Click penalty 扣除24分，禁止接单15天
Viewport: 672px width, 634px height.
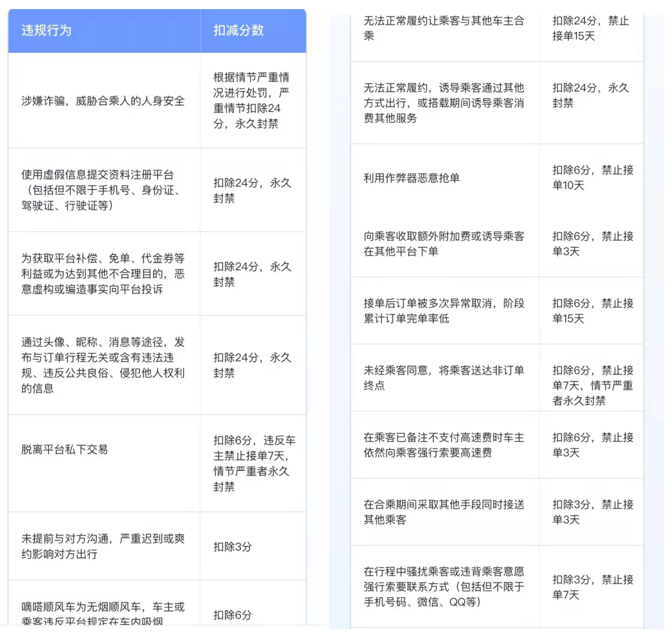[x=591, y=37]
